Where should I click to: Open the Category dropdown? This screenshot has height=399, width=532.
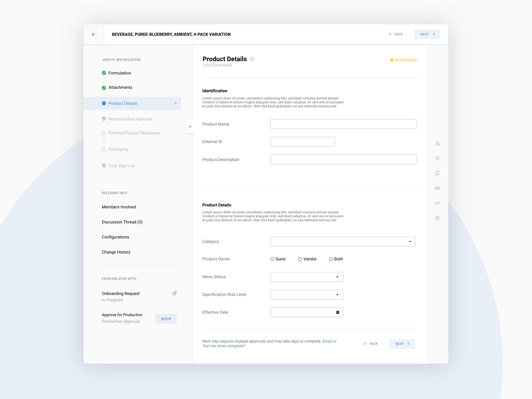click(343, 242)
